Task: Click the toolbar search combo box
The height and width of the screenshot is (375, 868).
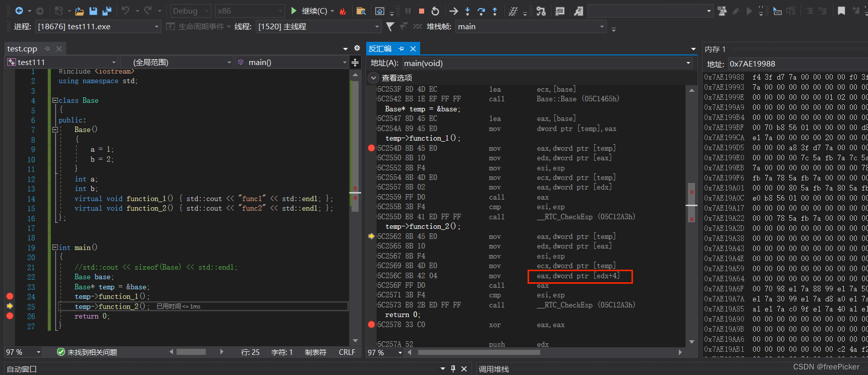Action: pyautogui.click(x=651, y=11)
